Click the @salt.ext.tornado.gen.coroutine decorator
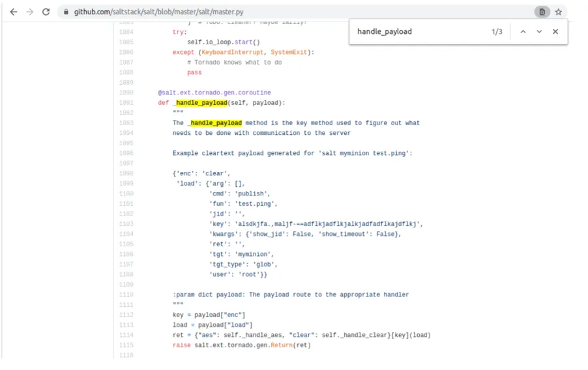The image size is (588, 370). [x=214, y=92]
